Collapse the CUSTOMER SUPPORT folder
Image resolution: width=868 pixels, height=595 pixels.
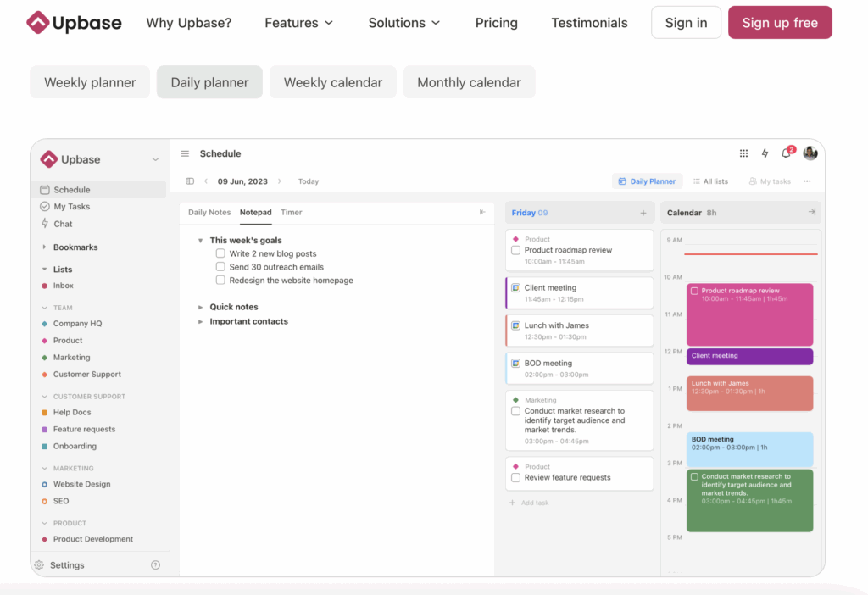[44, 397]
